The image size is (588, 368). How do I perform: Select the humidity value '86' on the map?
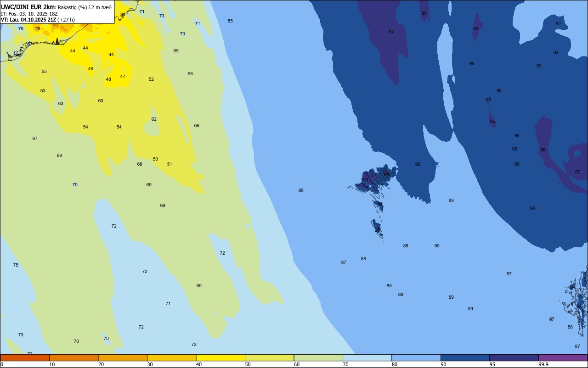click(301, 190)
